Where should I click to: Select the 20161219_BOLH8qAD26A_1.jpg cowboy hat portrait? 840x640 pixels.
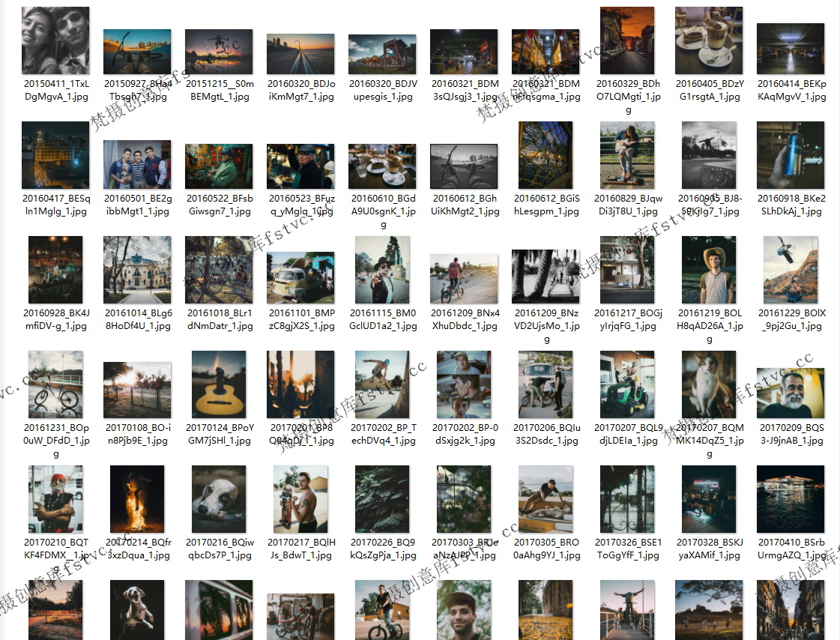[x=709, y=270]
